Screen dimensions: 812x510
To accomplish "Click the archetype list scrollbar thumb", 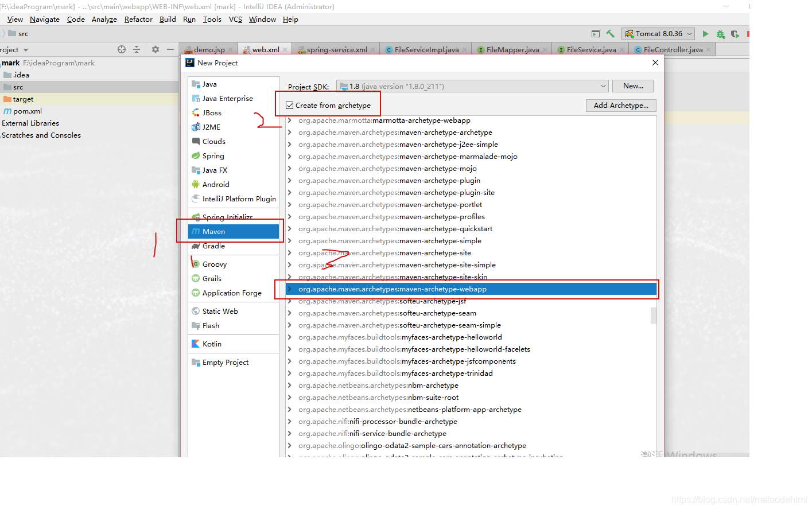I will point(654,316).
